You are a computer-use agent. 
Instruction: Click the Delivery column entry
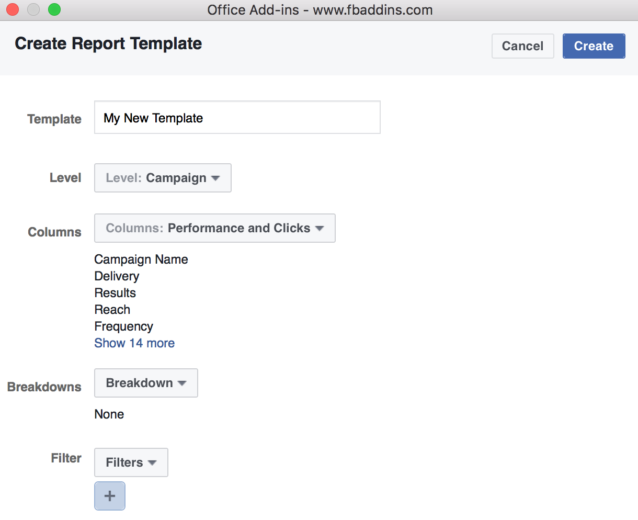coord(117,276)
